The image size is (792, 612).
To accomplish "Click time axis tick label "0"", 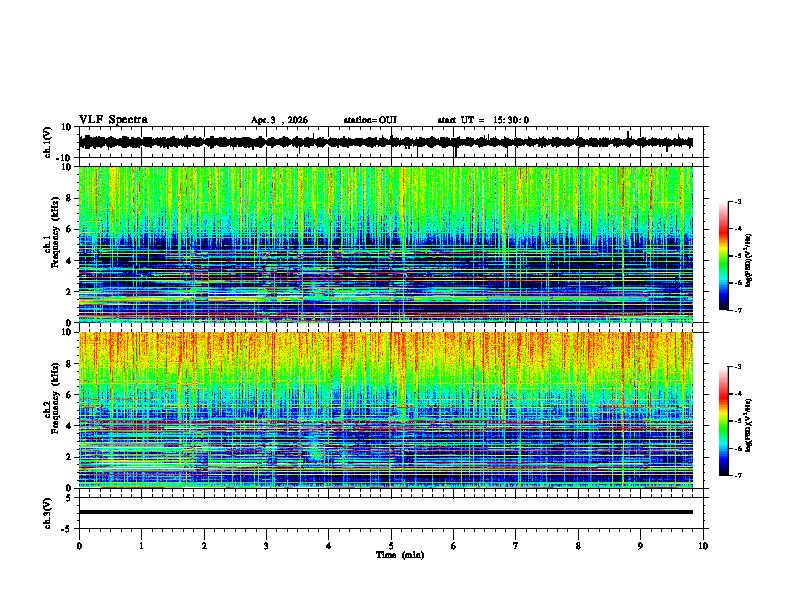I will pos(79,546).
